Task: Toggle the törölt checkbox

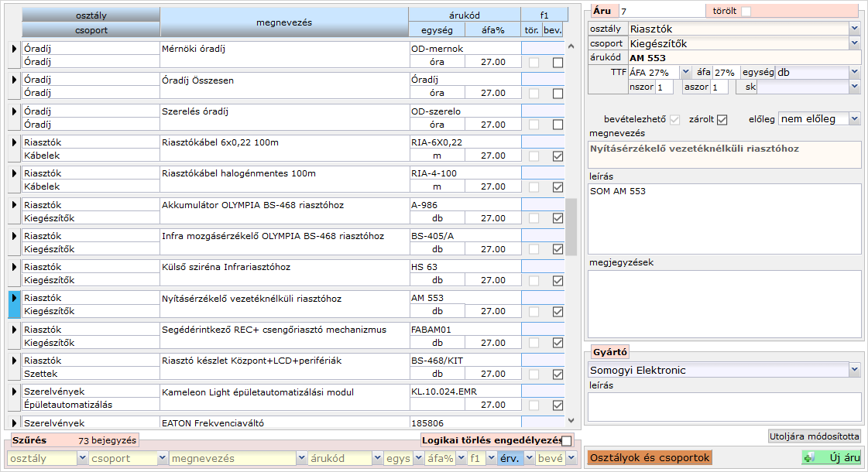Action: (x=746, y=11)
